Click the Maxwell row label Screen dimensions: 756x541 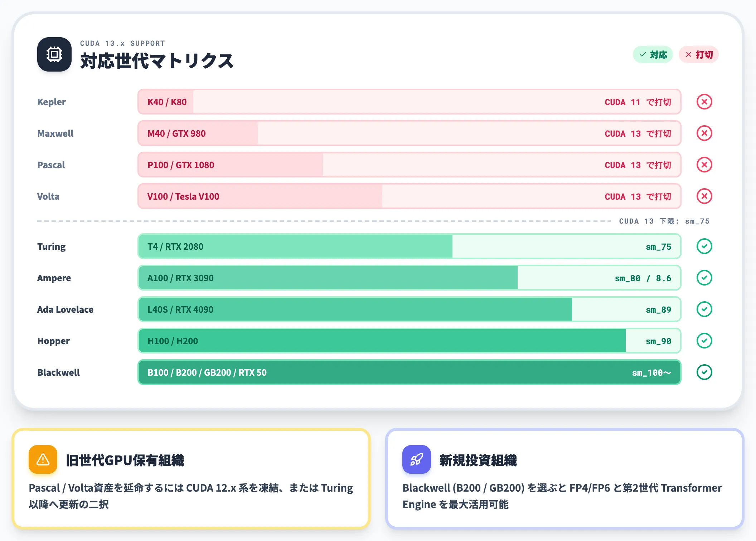(x=55, y=133)
